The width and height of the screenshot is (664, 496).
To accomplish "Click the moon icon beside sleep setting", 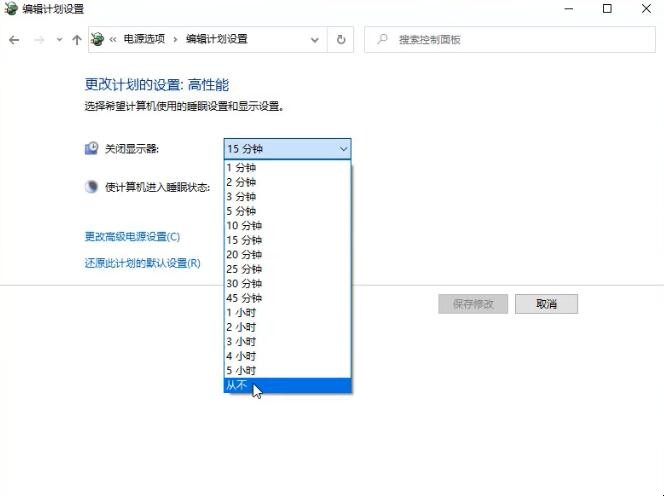I will [92, 187].
